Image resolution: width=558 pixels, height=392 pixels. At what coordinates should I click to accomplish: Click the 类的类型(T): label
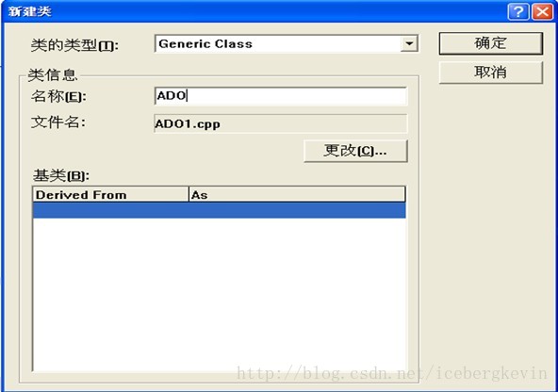74,45
